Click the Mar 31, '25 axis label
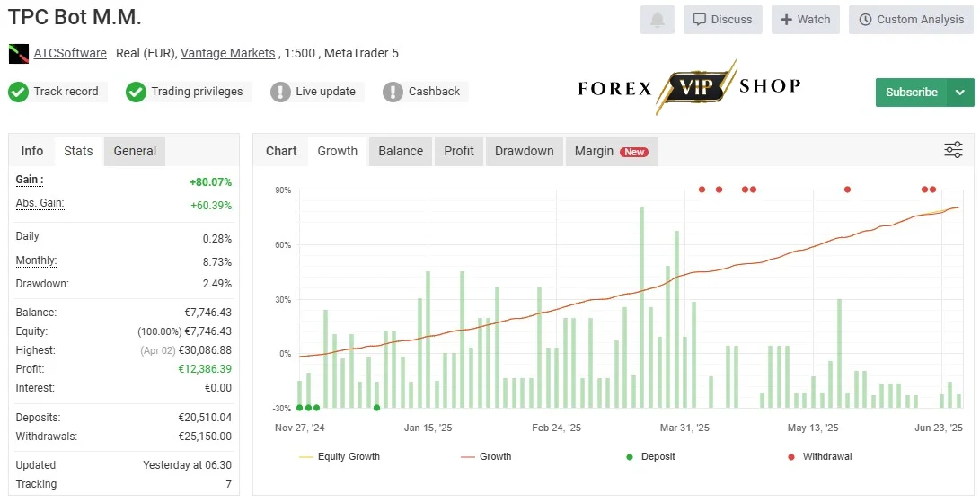This screenshot has width=980, height=503. [685, 428]
